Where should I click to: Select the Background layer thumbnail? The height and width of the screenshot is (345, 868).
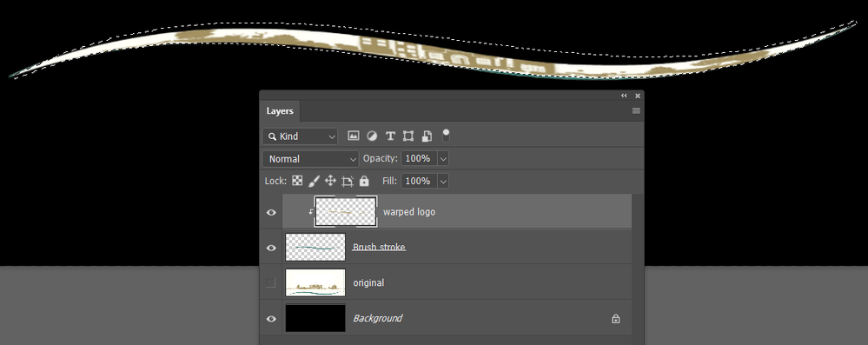point(315,318)
